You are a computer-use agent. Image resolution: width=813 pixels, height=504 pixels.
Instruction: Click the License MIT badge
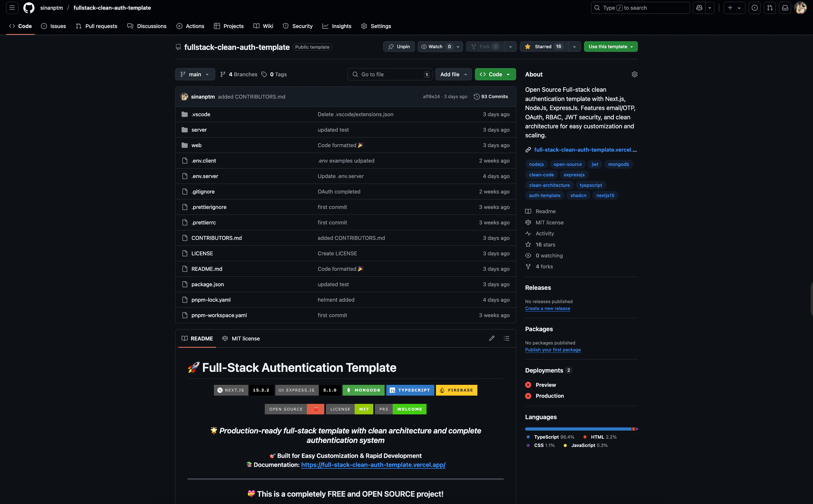click(350, 409)
